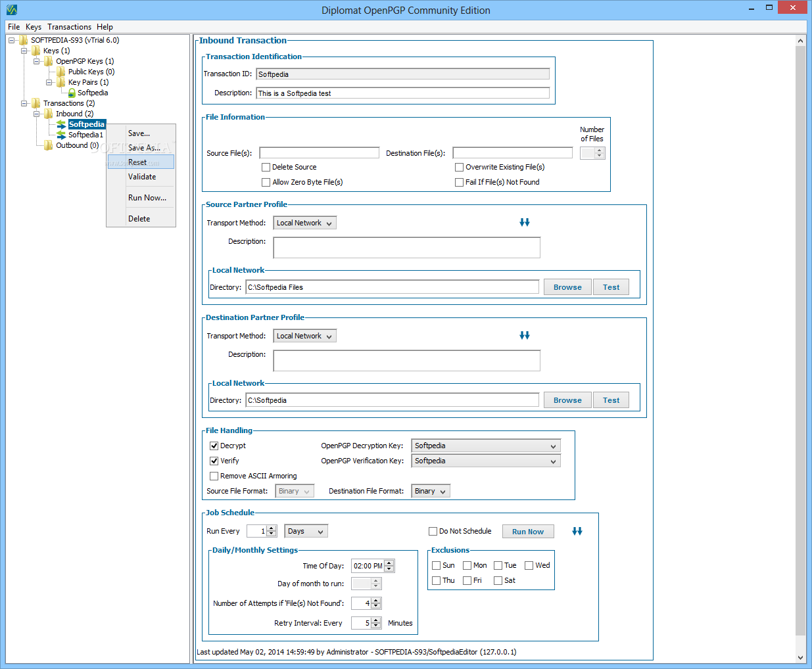The width and height of the screenshot is (812, 669).
Task: Enable Fail If File(s) Not Found checkbox
Action: coord(459,182)
